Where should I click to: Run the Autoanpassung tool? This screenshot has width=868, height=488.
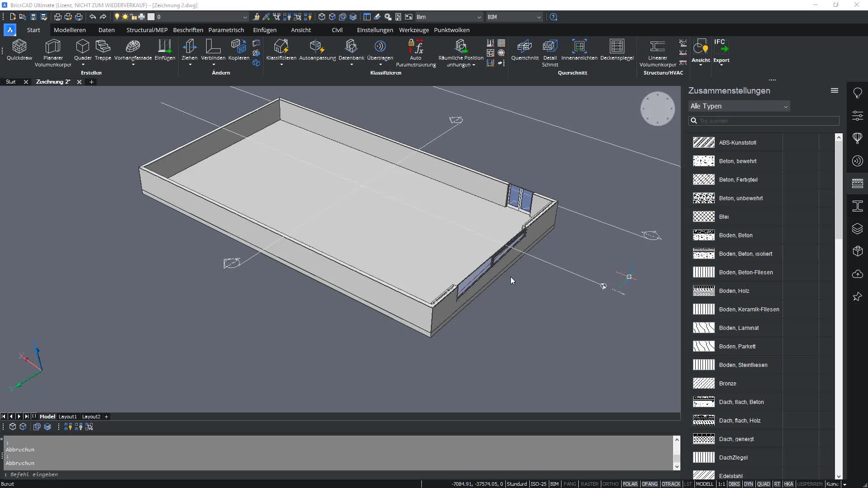[317, 50]
